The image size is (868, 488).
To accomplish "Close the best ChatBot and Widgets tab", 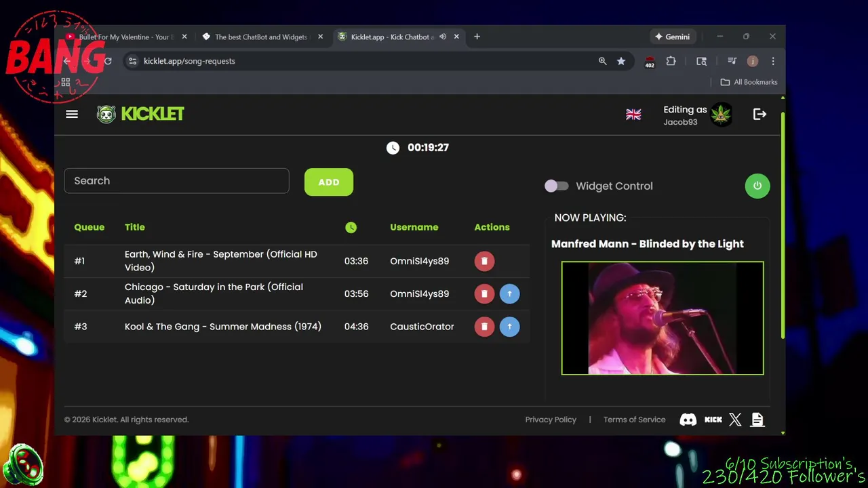I will pyautogui.click(x=320, y=37).
